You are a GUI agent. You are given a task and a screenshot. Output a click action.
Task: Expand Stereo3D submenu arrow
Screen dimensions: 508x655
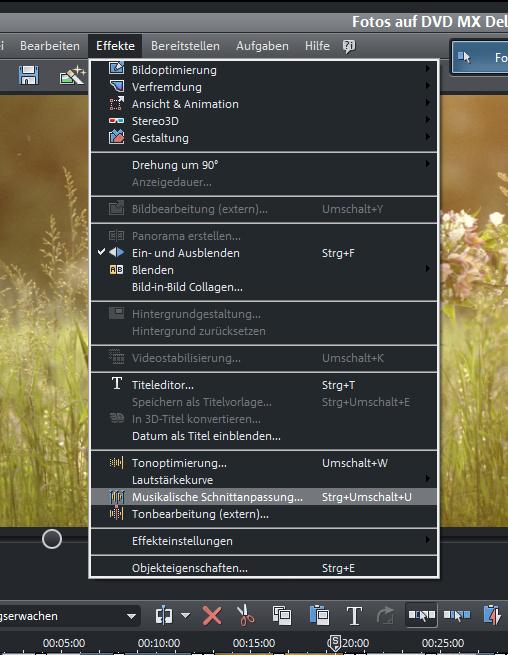pos(427,119)
